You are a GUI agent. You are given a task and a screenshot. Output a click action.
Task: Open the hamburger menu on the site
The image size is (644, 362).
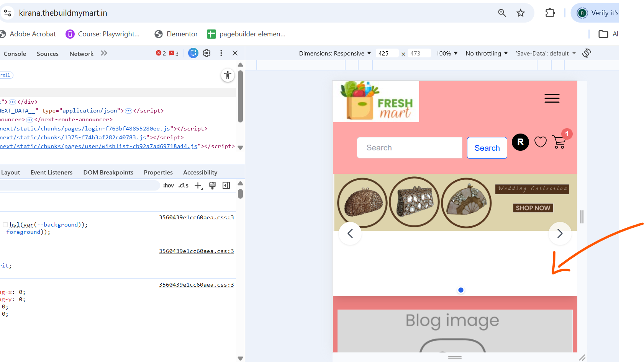click(552, 98)
